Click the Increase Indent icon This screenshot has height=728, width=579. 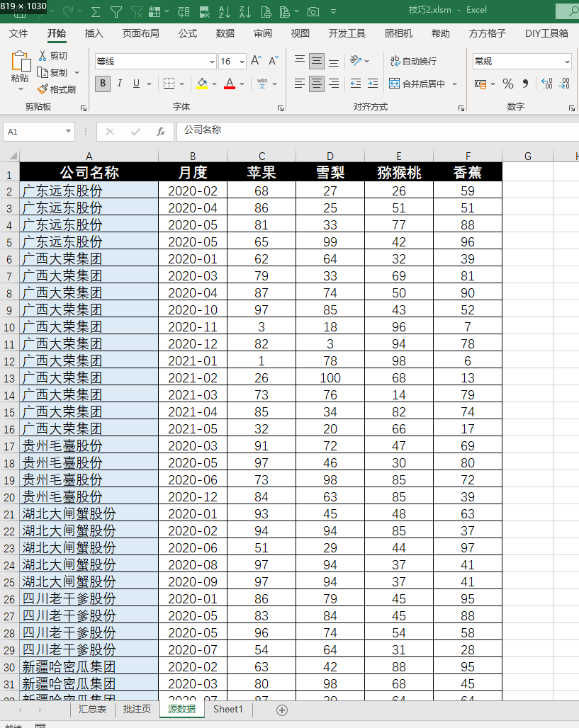tap(373, 84)
